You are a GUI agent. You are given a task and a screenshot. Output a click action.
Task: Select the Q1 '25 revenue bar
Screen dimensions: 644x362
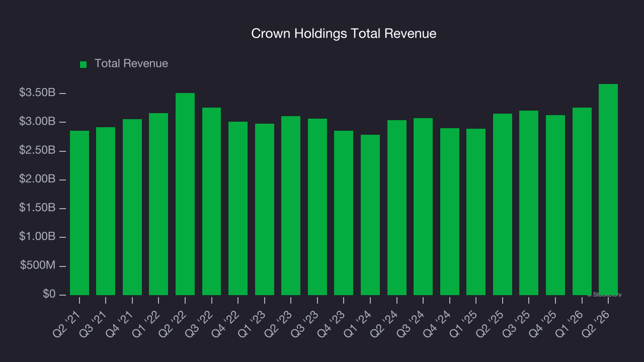coord(476,212)
